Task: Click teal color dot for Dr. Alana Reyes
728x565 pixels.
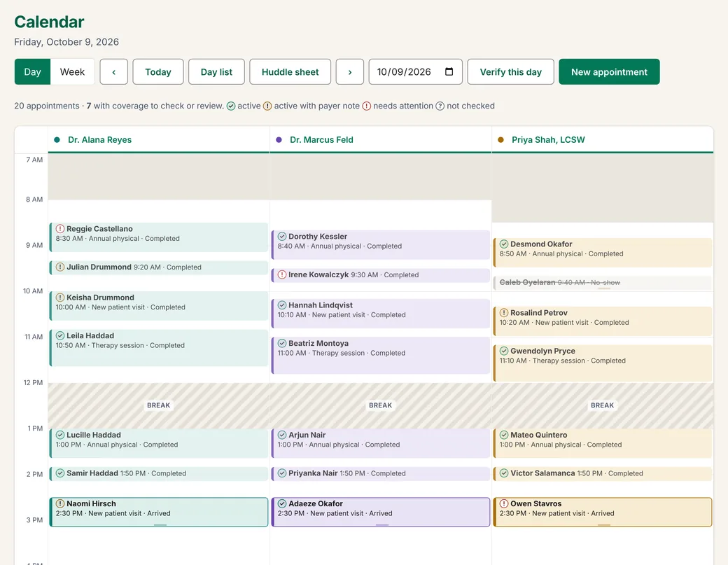Action: click(x=57, y=140)
